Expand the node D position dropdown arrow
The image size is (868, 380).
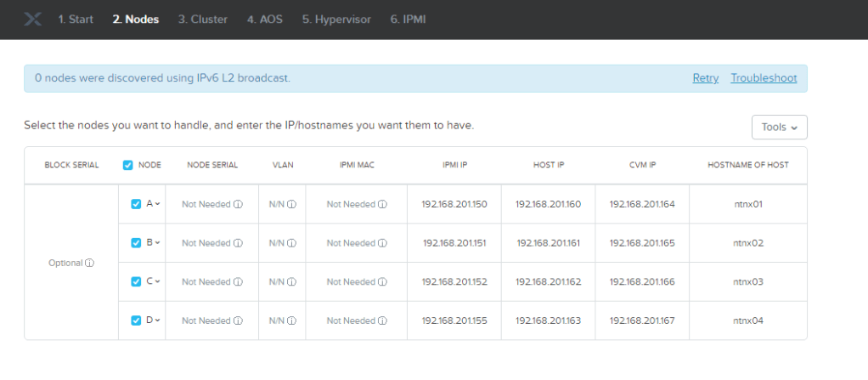(x=158, y=321)
